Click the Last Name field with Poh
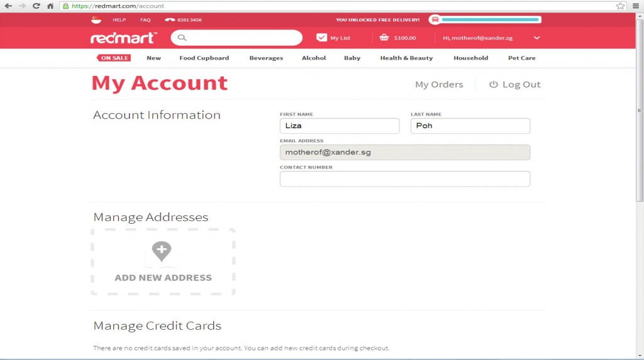 coord(470,126)
